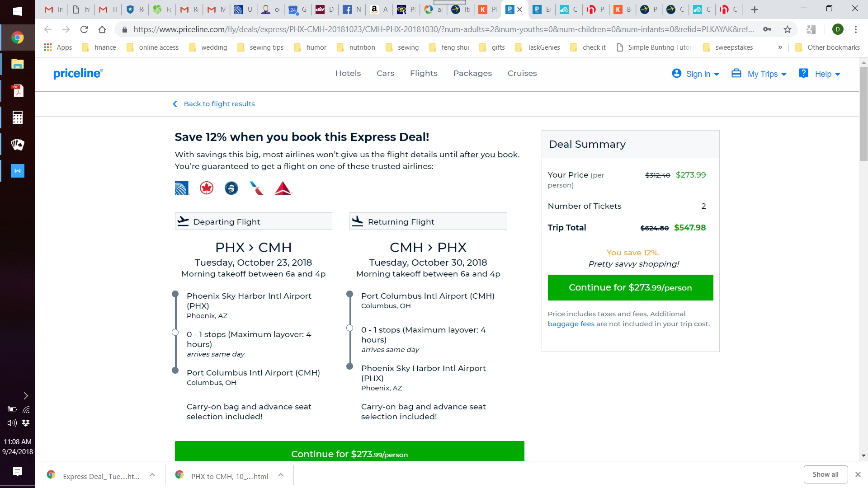The width and height of the screenshot is (868, 488).
Task: Click Continue button in Deal Summary
Action: (x=630, y=287)
